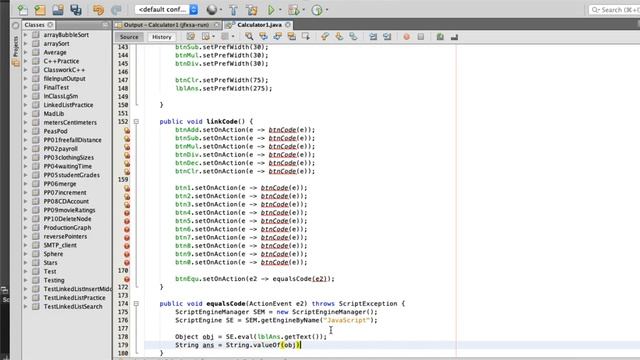Expand the arrayBubbleSort project node

click(26, 35)
